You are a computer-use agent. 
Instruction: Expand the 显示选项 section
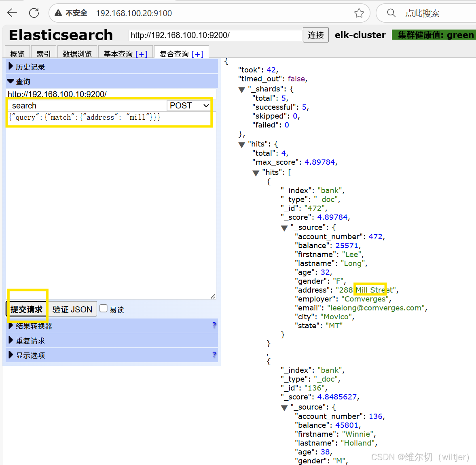click(112, 355)
